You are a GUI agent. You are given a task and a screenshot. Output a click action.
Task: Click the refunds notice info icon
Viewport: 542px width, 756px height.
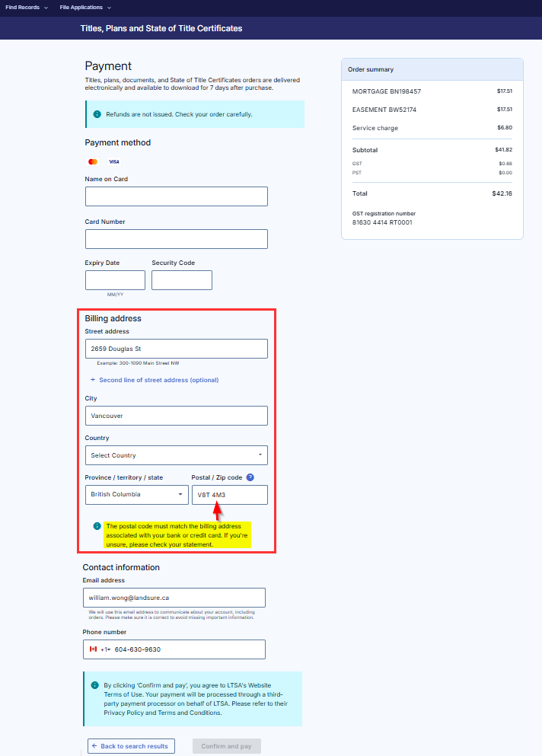97,114
